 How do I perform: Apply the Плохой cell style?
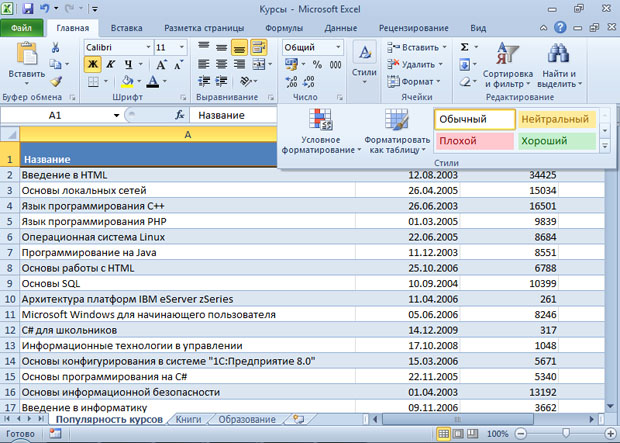(x=473, y=141)
